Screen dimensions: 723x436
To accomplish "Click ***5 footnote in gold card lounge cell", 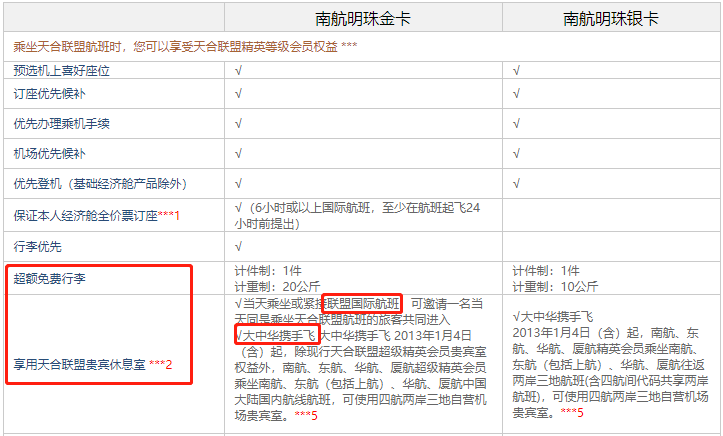I will [x=306, y=416].
